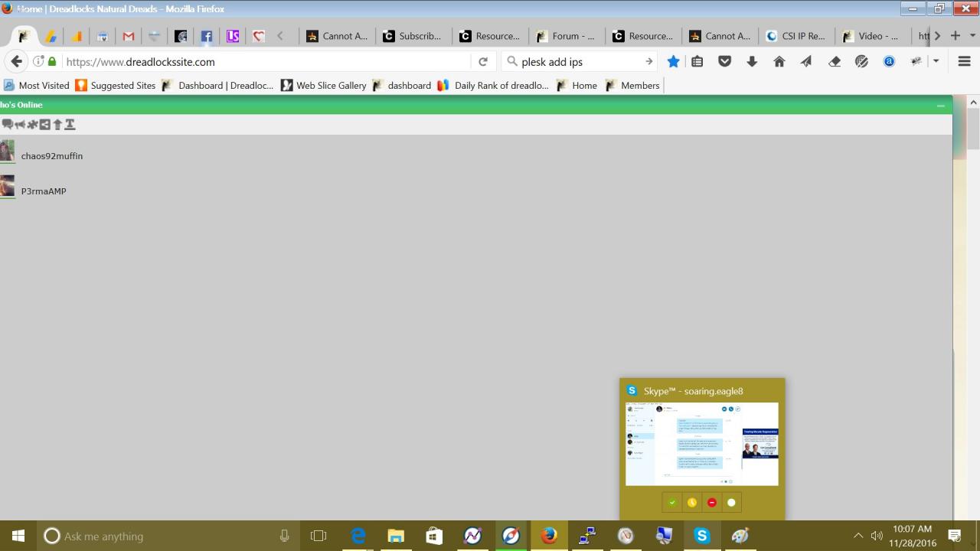
Task: Click the Skype window preview thumbnail
Action: tap(702, 444)
